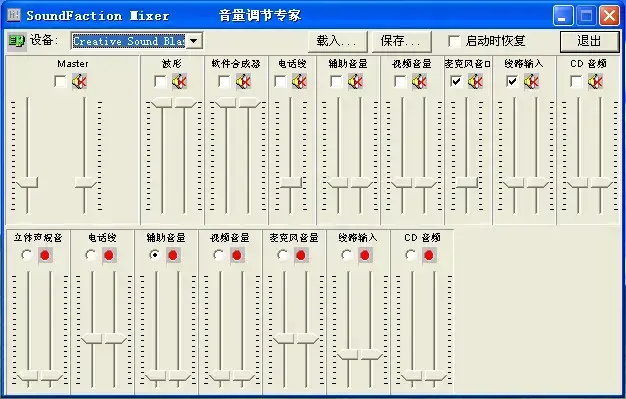Click speaker mute icon under playback 辅助音量
Image resolution: width=626 pixels, height=399 pixels.
click(x=355, y=82)
